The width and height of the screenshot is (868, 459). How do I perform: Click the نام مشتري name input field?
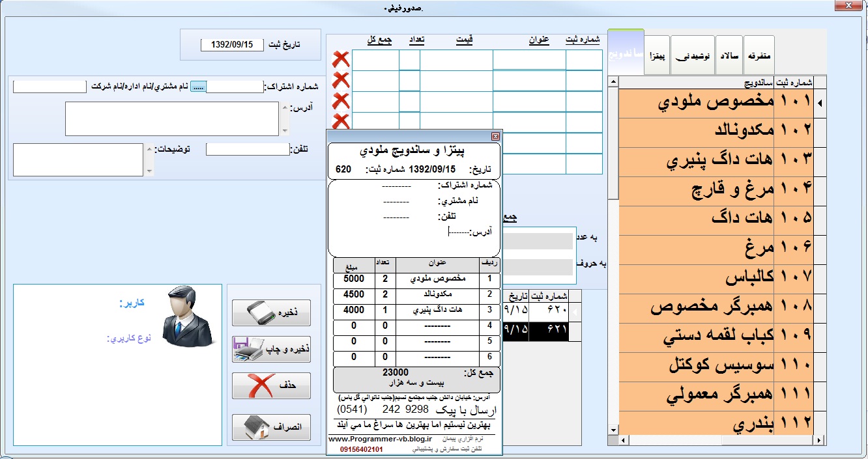[x=50, y=87]
